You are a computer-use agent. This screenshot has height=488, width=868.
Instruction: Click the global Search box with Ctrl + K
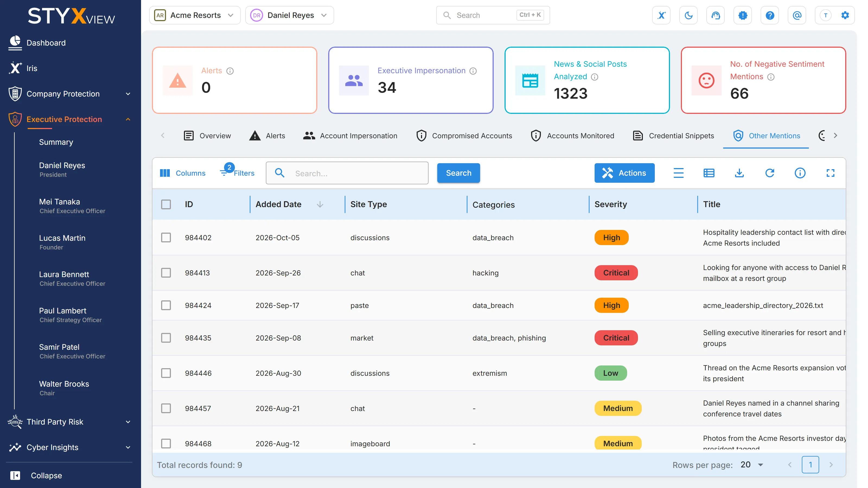tap(493, 15)
